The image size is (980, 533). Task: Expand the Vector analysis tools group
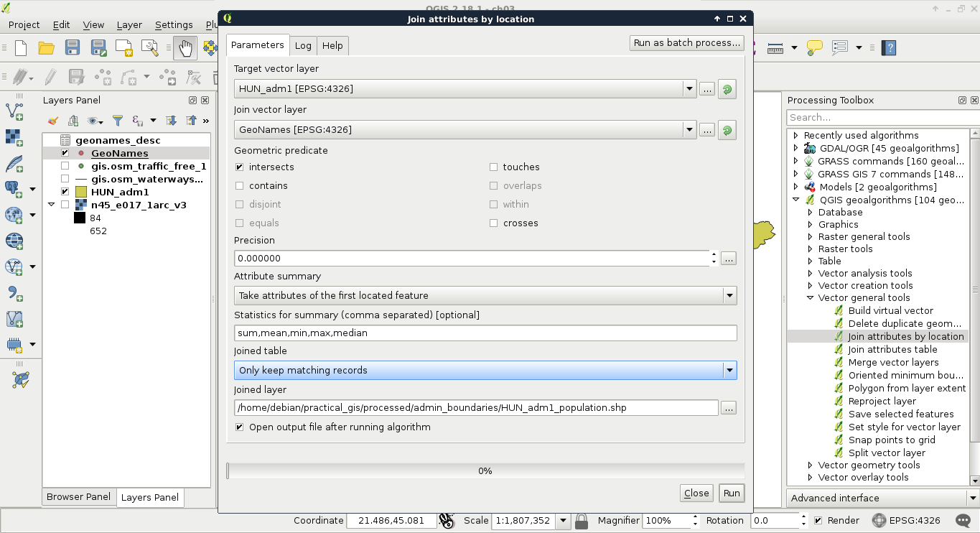[x=811, y=274]
